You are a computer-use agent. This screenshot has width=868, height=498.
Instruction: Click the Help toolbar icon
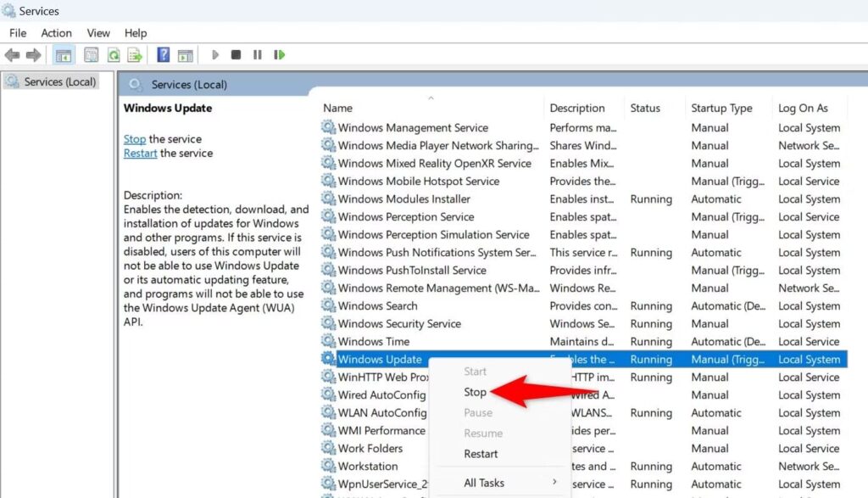point(163,54)
